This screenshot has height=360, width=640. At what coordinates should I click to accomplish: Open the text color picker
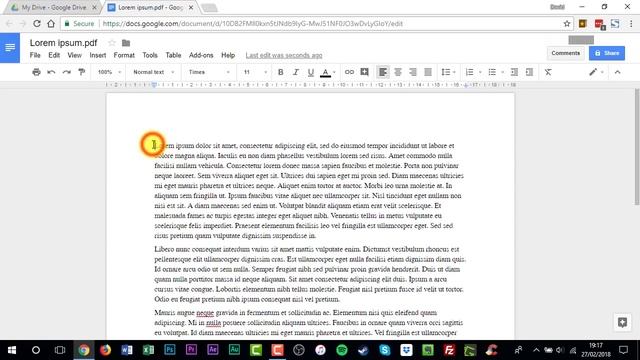[x=327, y=72]
